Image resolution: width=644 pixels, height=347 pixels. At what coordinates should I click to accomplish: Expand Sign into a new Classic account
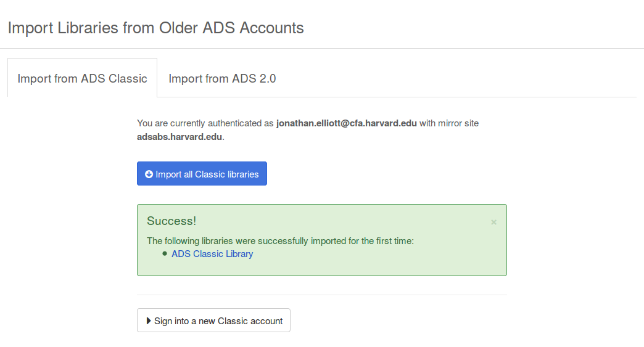click(213, 320)
